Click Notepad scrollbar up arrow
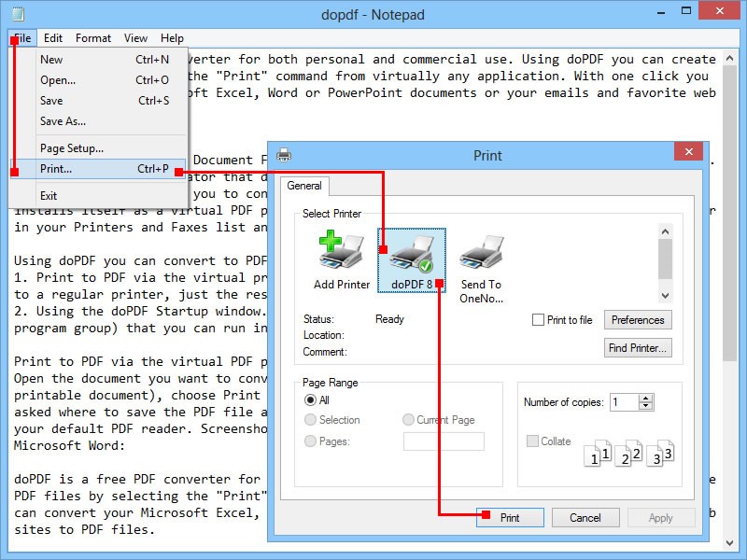The width and height of the screenshot is (747, 560). 729,58
